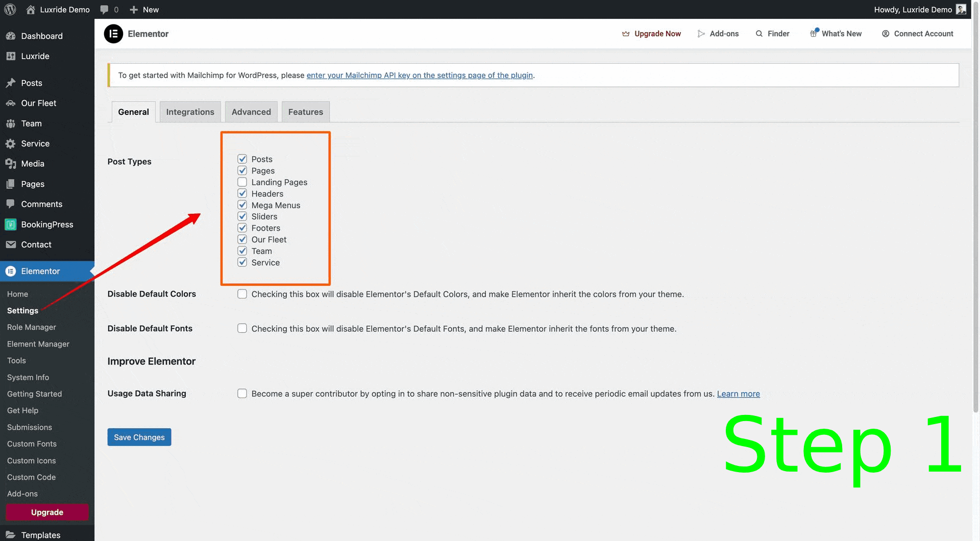Viewport: 980px width, 541px height.
Task: Click the Posts pushpin icon
Action: tap(11, 83)
